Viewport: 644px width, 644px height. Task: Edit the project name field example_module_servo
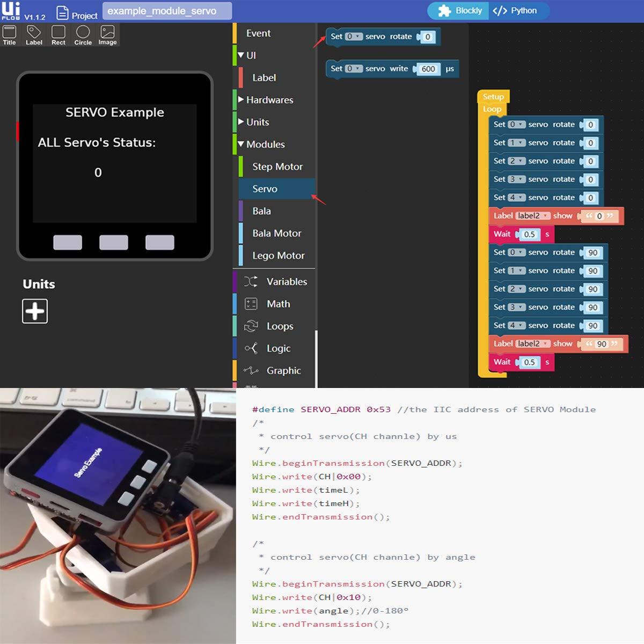click(167, 11)
